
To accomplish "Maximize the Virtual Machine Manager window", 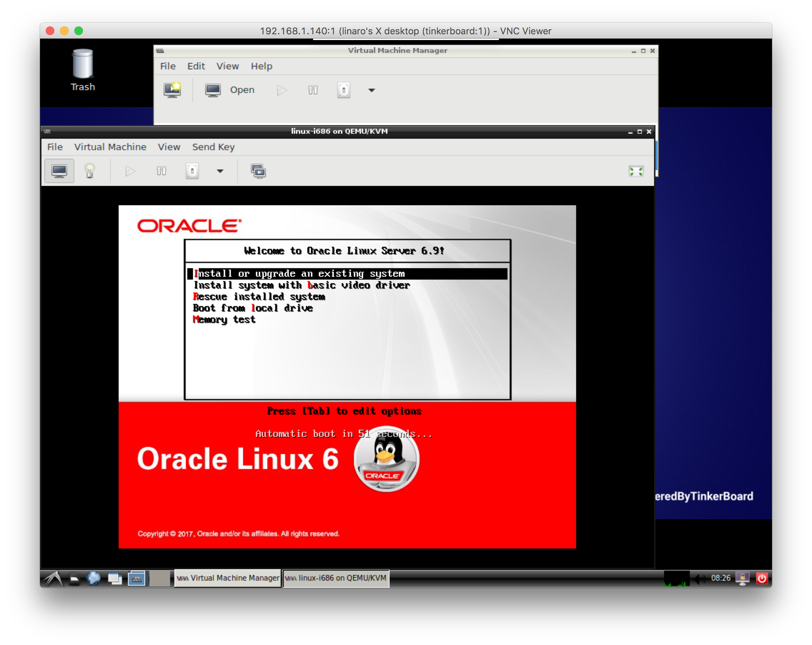I will click(643, 51).
